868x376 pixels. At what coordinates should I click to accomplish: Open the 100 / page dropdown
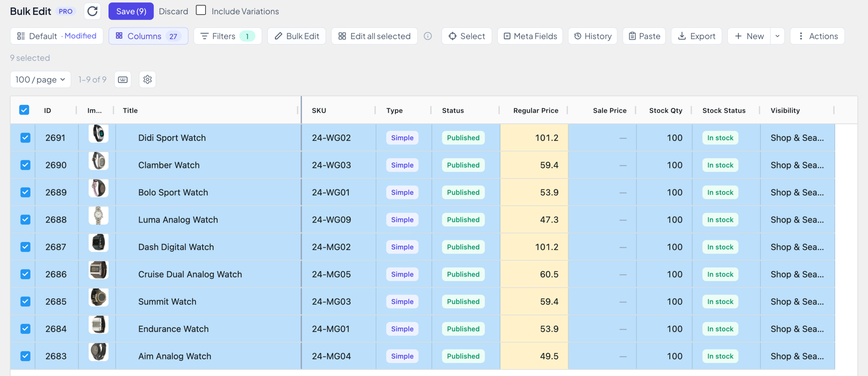point(41,79)
